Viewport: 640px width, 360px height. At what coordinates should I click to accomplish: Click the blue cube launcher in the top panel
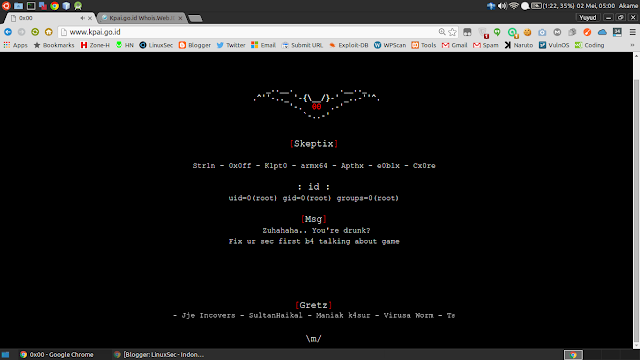point(66,6)
